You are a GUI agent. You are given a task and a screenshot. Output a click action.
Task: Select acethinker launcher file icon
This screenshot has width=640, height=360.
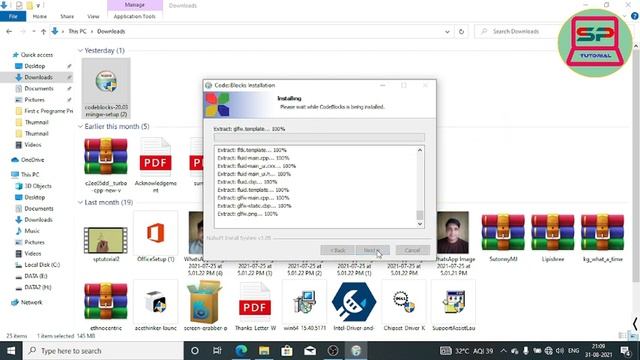coord(156,305)
